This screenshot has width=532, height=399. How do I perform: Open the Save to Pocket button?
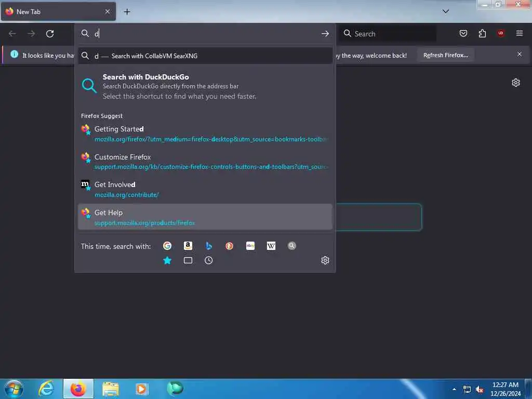click(x=463, y=33)
